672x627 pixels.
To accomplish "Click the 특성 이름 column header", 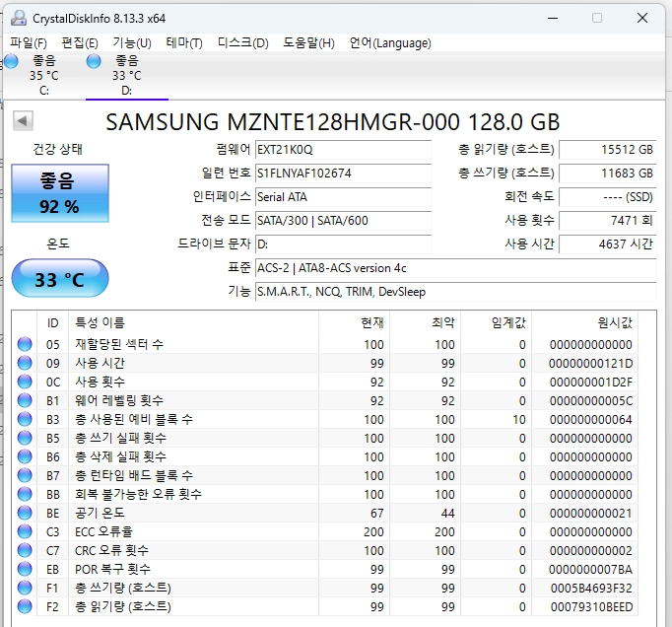I will (193, 322).
